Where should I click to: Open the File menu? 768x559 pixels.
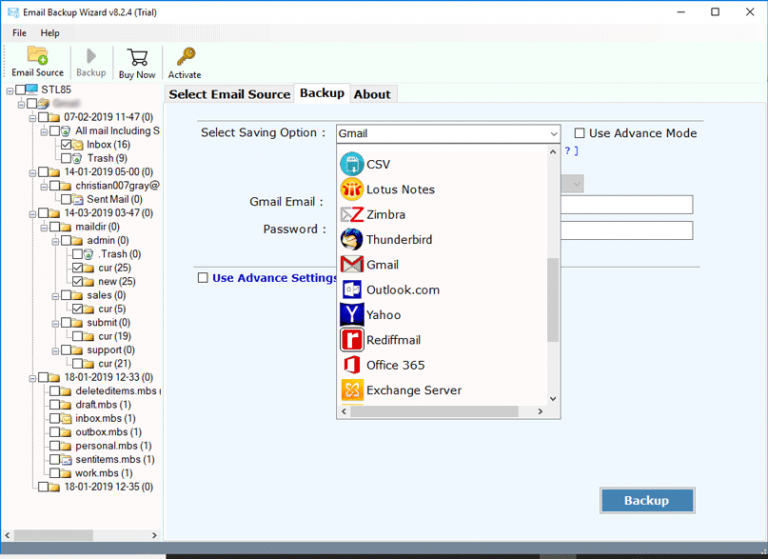pos(19,33)
